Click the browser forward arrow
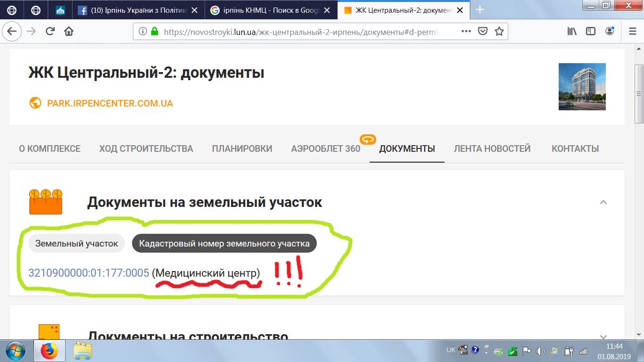This screenshot has width=644, height=362. tap(31, 32)
